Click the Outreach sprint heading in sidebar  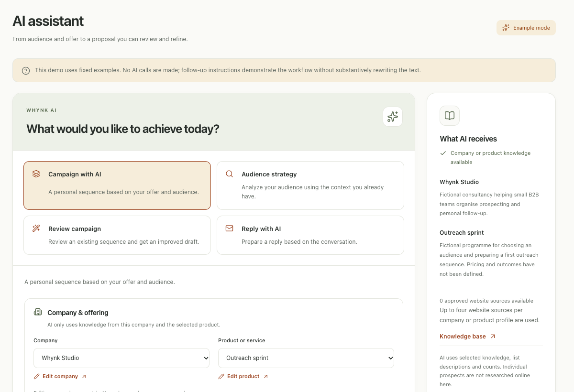[462, 233]
